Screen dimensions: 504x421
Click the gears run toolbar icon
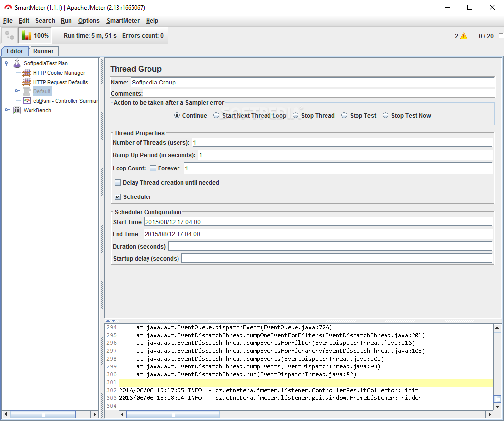pyautogui.click(x=10, y=36)
